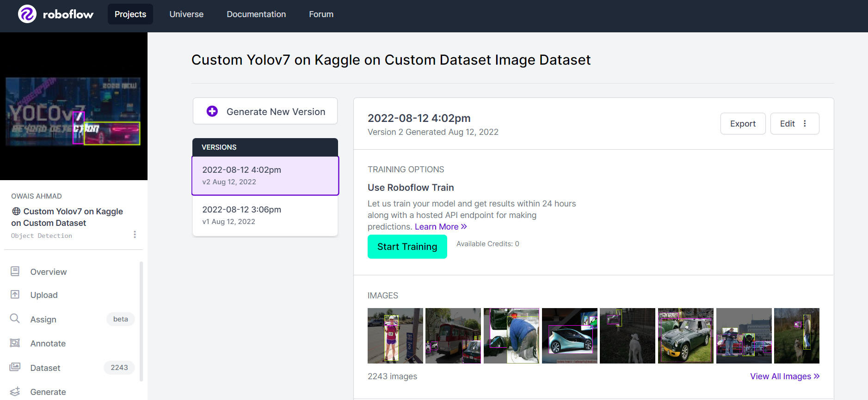Open the street people and car thumbnail
The width and height of the screenshot is (868, 400).
[x=744, y=336]
